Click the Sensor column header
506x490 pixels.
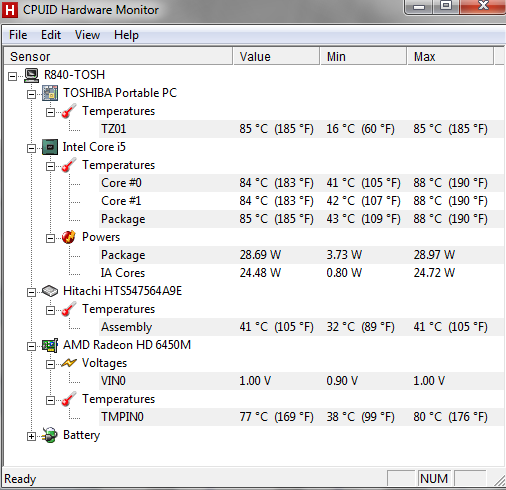pos(118,56)
